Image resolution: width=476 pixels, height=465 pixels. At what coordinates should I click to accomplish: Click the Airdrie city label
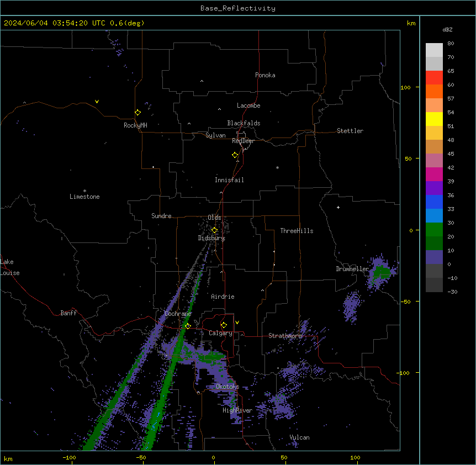click(223, 297)
